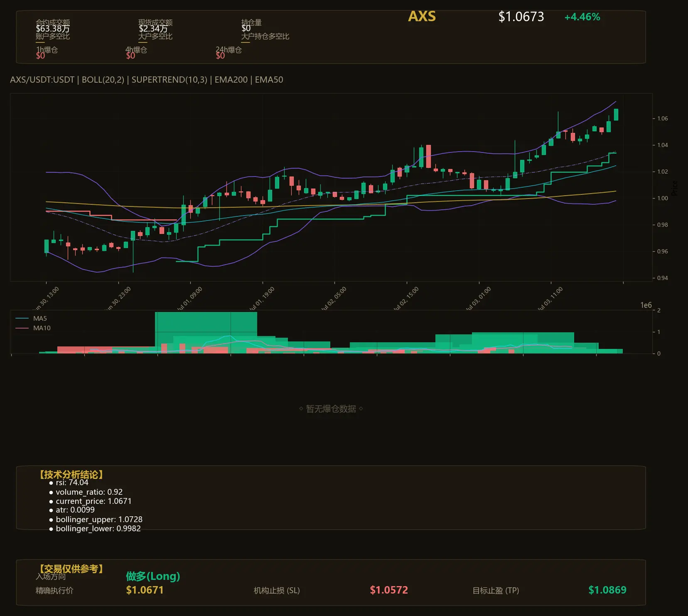
Task: Click the Jul 03, 11:00 time axis label
Action: coord(550,299)
